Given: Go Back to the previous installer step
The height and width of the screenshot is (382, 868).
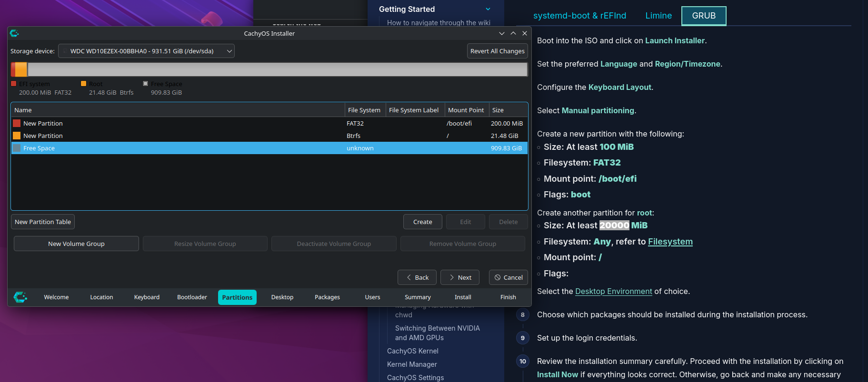Looking at the screenshot, I should (417, 277).
